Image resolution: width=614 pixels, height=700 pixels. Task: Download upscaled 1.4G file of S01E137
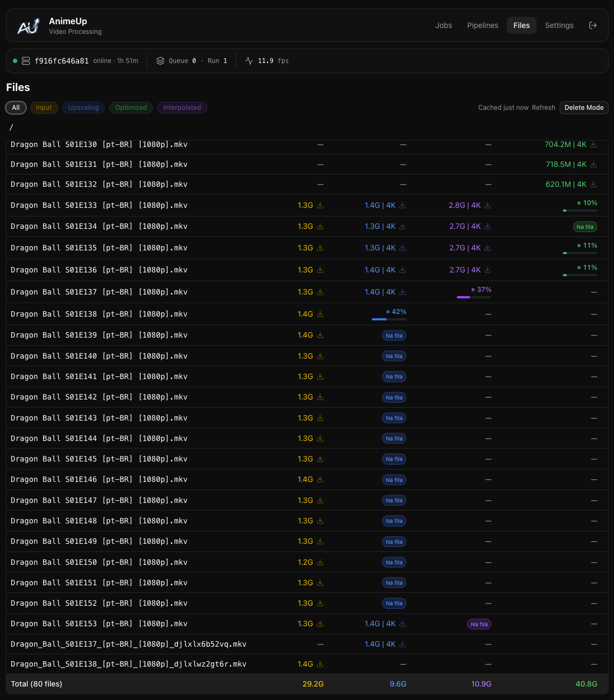coord(403,292)
